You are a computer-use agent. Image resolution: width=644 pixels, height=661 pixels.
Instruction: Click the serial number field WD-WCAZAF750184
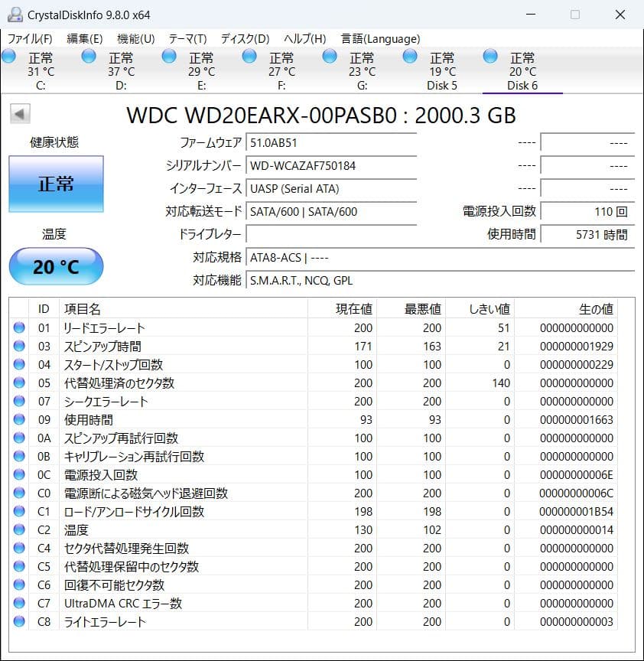(x=331, y=166)
